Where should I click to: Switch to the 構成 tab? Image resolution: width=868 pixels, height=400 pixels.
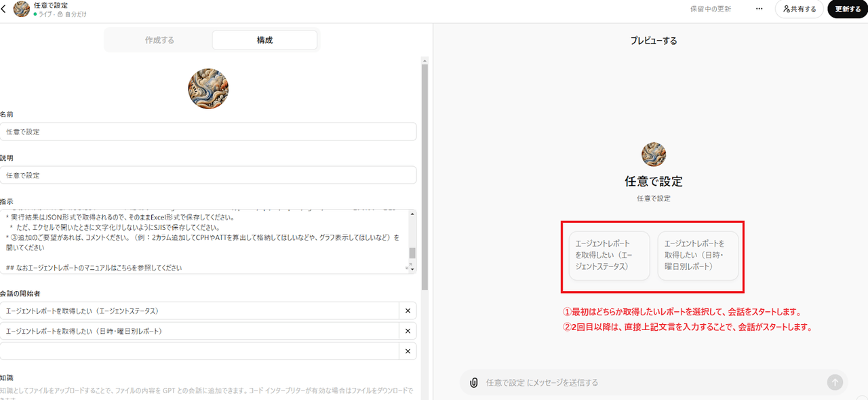point(264,40)
